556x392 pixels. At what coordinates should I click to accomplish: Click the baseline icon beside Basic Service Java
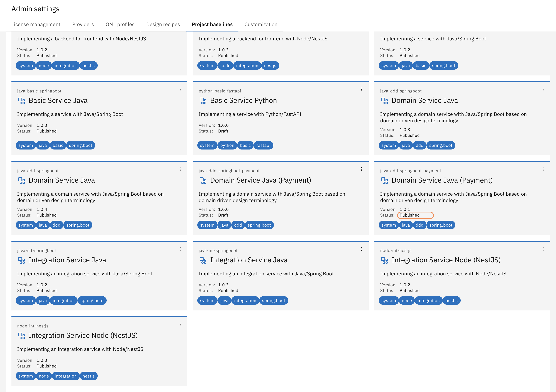[21, 101]
